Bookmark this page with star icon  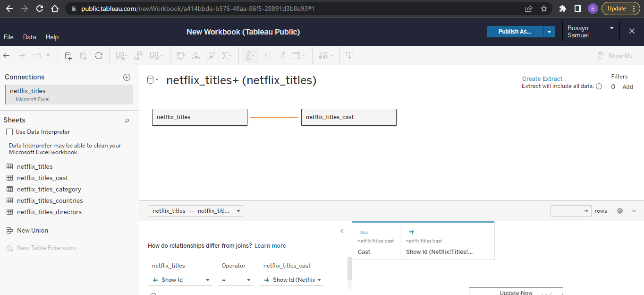(544, 9)
